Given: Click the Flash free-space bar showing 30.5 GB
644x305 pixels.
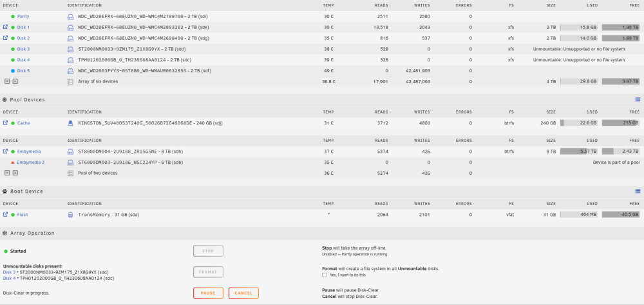Looking at the screenshot, I should [621, 215].
